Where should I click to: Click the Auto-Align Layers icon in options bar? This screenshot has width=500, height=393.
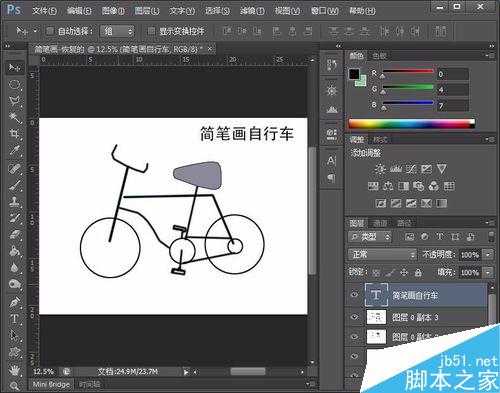coord(440,32)
